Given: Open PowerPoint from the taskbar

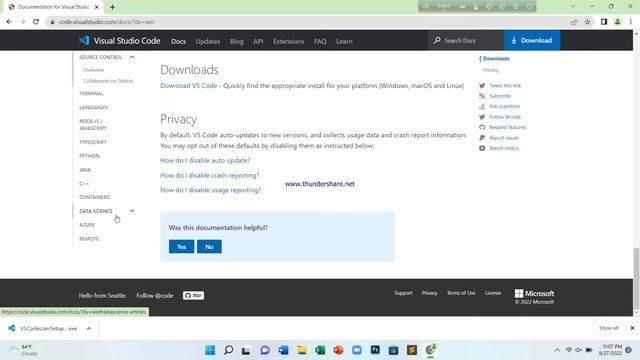Looking at the screenshot, I should [x=338, y=350].
